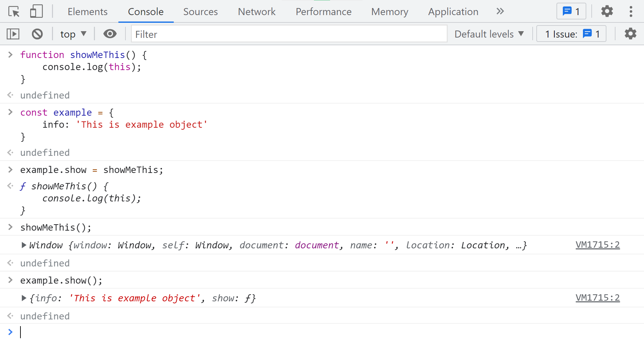Show console sidebar panel icon
This screenshot has height=362, width=644.
pyautogui.click(x=13, y=34)
